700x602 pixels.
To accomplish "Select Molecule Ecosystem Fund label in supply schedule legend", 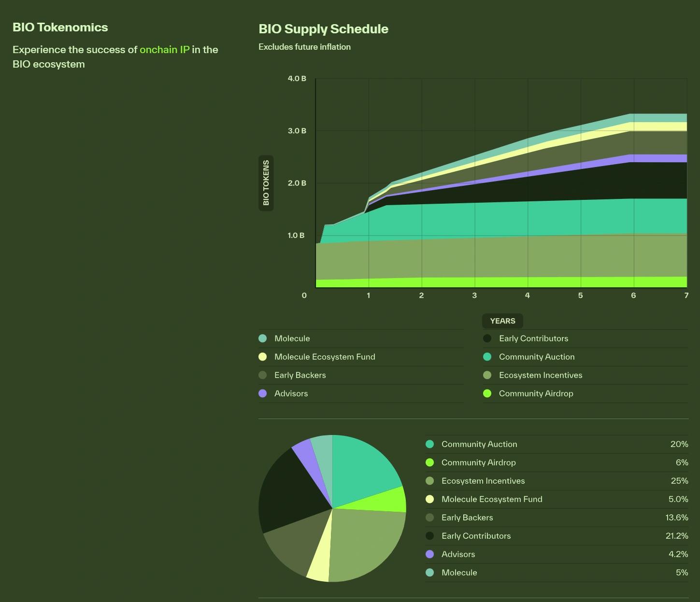I will click(x=325, y=357).
